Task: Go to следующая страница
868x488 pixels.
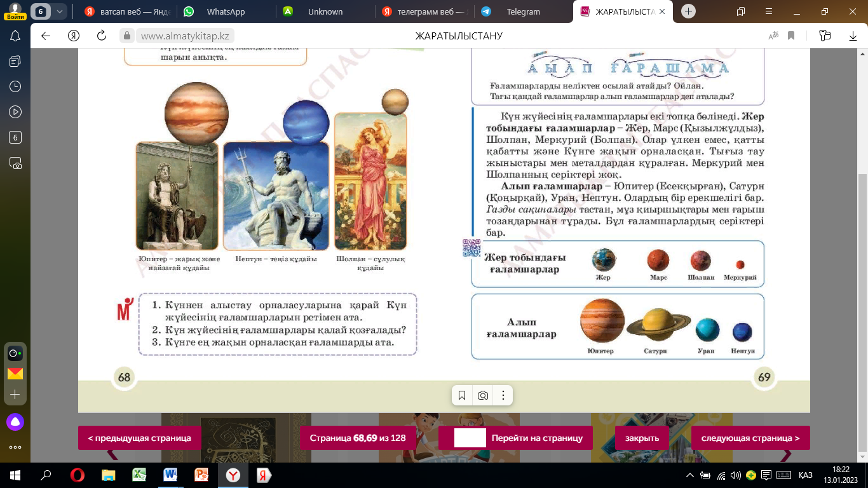Action: 750,438
